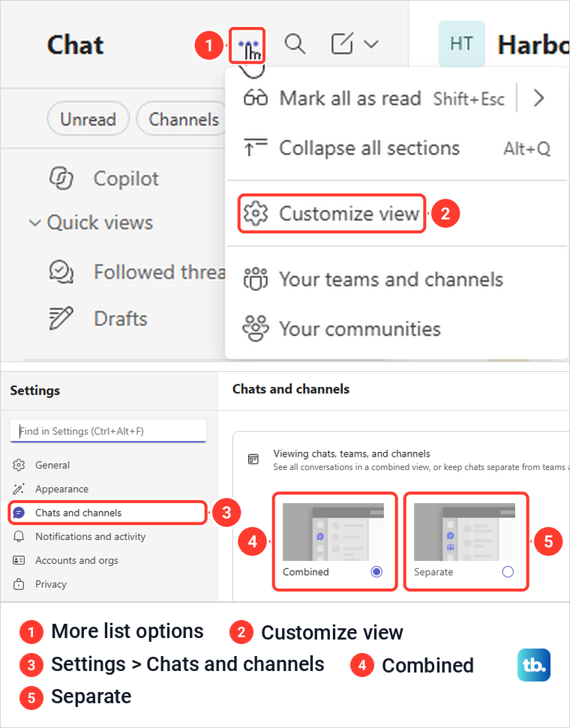Screen dimensions: 570x728
Task: Click the Viewing chats layout icon
Action: pyautogui.click(x=253, y=460)
